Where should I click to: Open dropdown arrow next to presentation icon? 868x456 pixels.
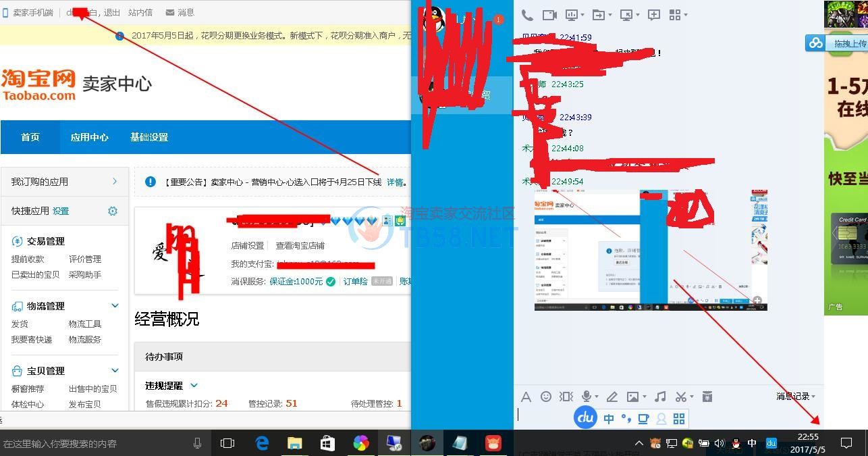coord(581,15)
